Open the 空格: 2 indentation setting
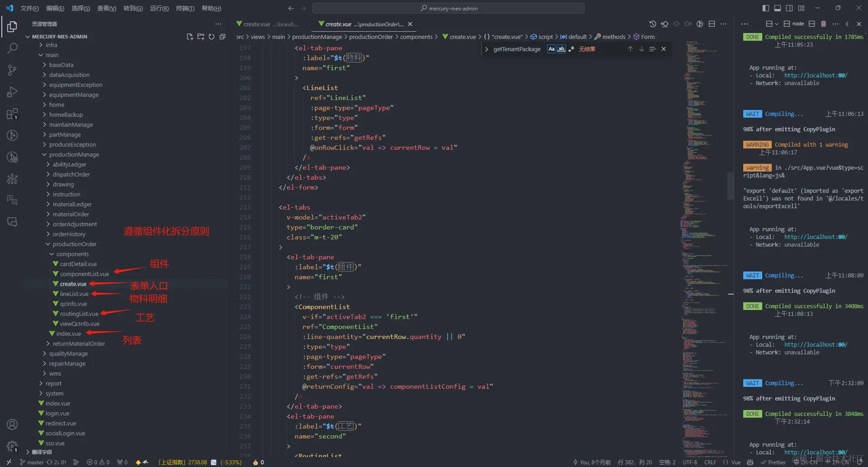 pos(667,462)
